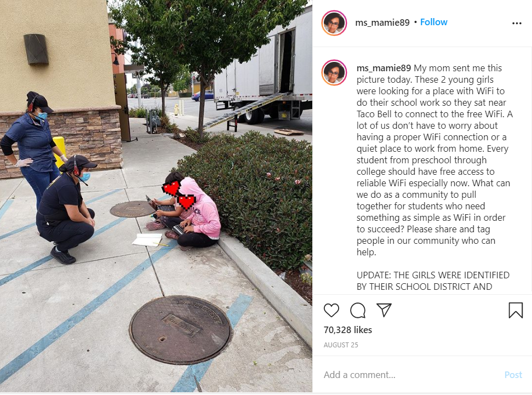Image resolution: width=532 pixels, height=395 pixels.
Task: Open ms_mamie89 header profile picture
Action: coord(334,23)
